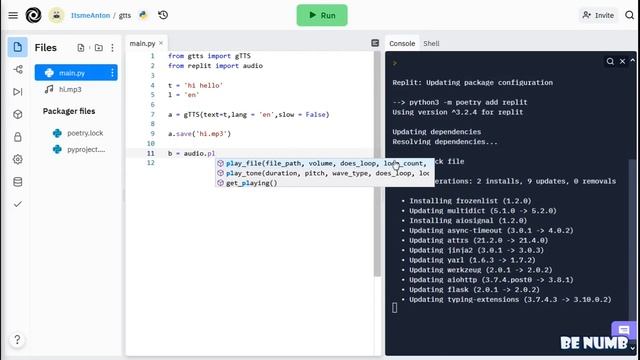Image resolution: width=640 pixels, height=360 pixels.
Task: Click the ItsmeAnton username link
Action: pyautogui.click(x=90, y=15)
